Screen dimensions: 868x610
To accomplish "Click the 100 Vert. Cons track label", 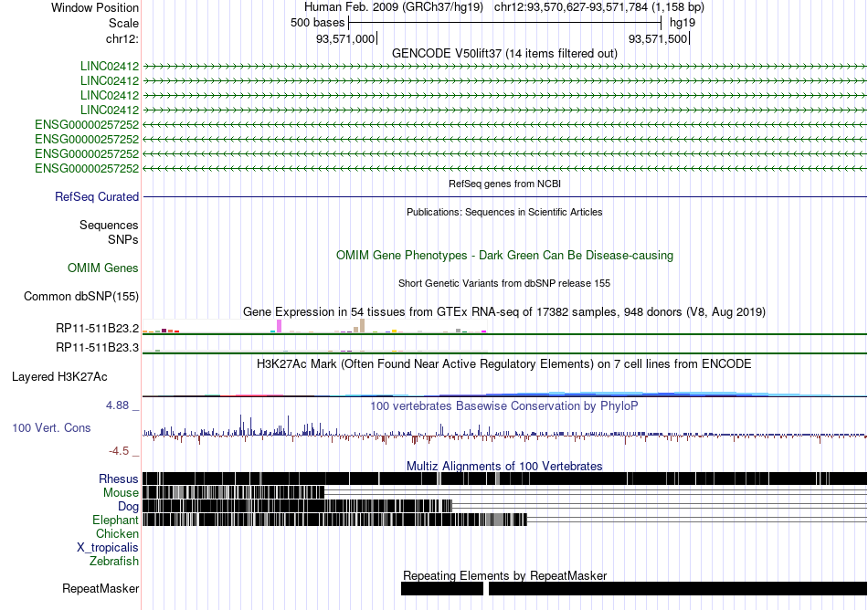I will click(x=51, y=427).
